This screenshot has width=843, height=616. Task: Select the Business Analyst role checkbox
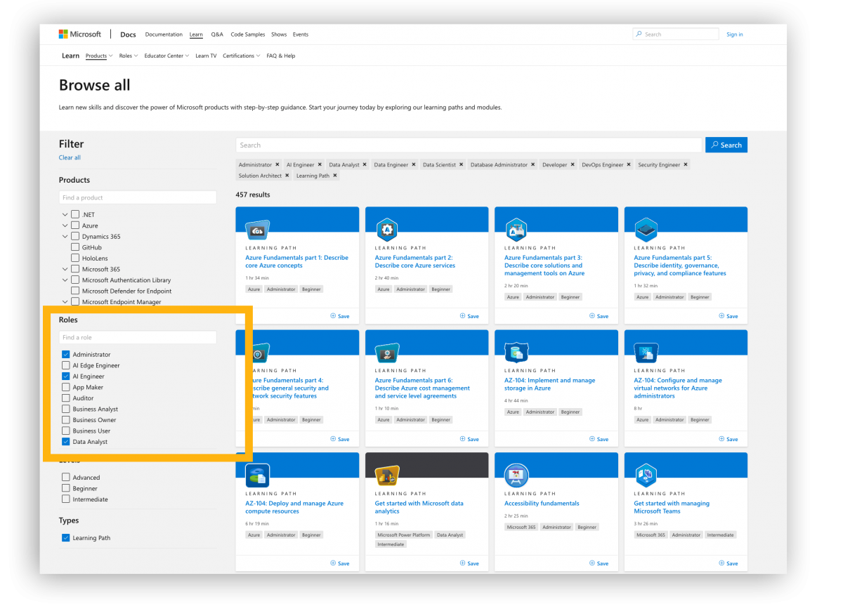coord(66,409)
